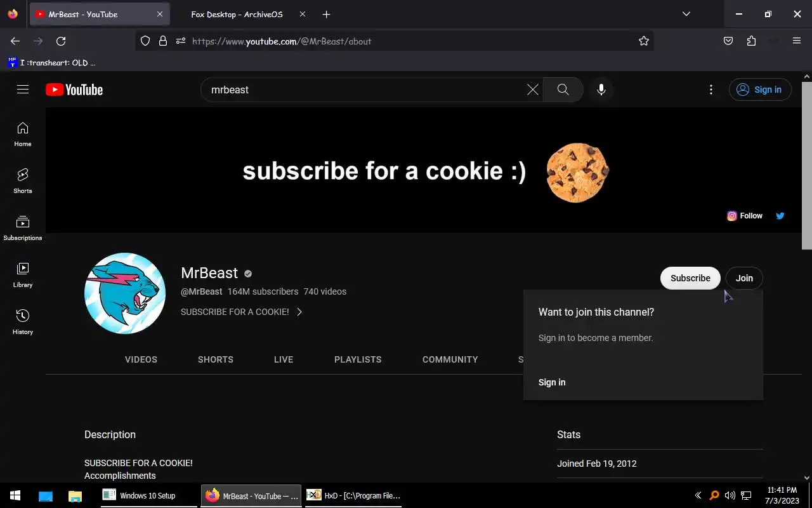Click the page vertical scrollbar
This screenshot has width=812, height=508.
(x=807, y=165)
